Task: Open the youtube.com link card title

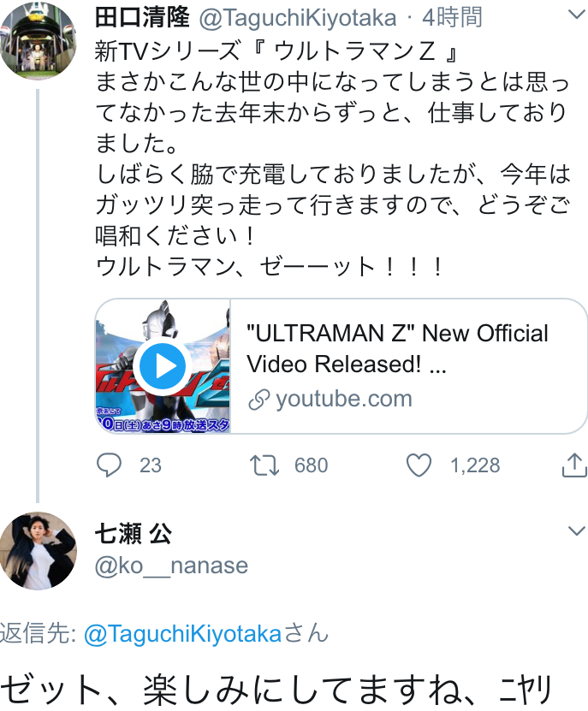Action: [x=398, y=348]
